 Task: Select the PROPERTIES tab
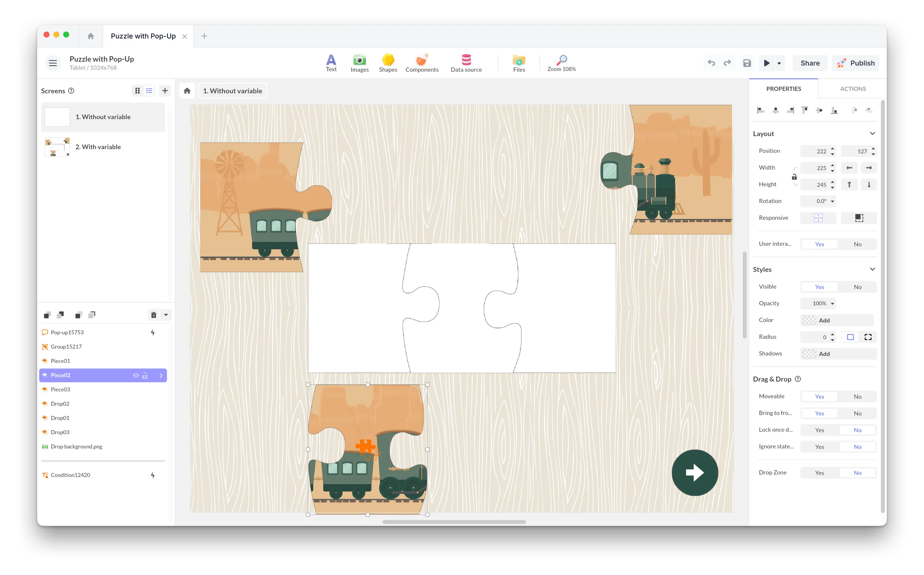[x=783, y=89]
